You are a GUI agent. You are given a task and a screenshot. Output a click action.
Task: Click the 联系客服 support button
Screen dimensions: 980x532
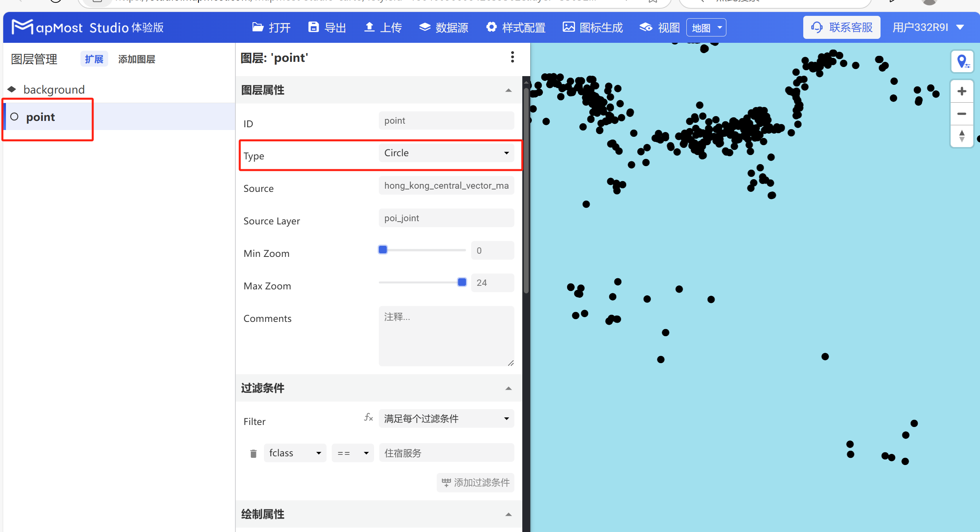[842, 27]
